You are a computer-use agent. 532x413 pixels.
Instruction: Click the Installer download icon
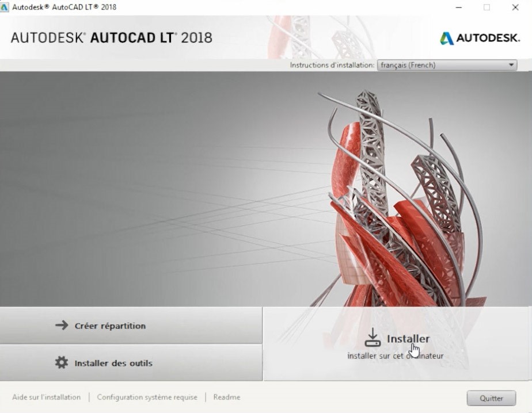point(373,338)
